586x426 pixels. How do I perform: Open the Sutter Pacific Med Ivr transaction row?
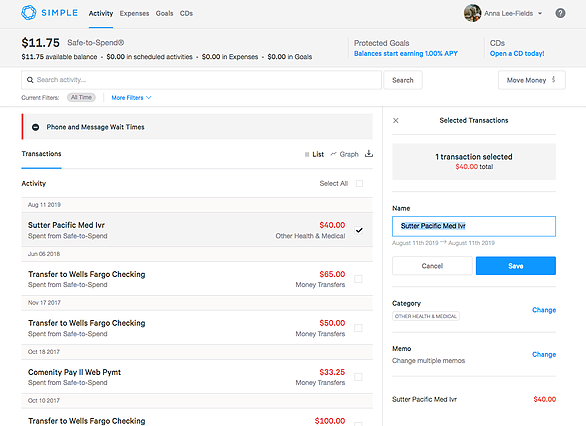pos(197,230)
